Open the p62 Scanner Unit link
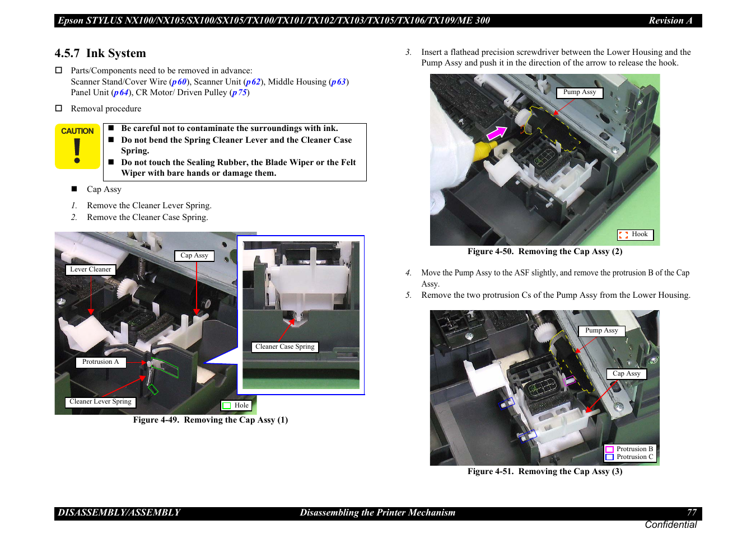This screenshot has width=756, height=534. [x=253, y=82]
